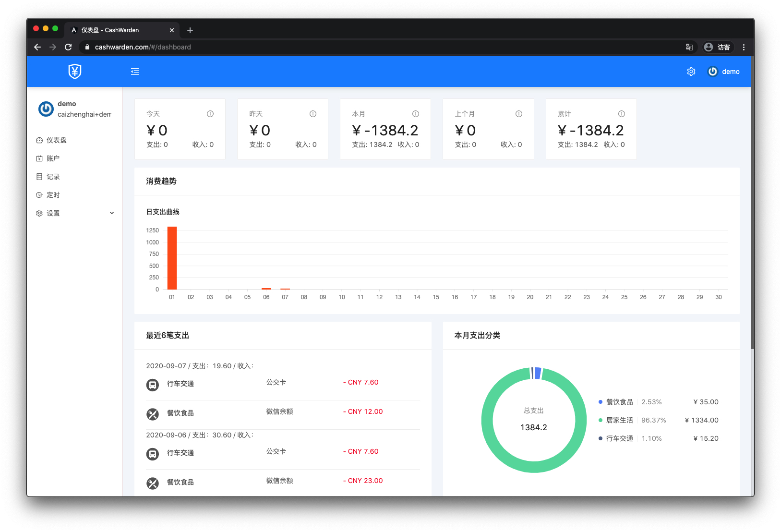Open the demo user dropdown in header

[x=724, y=72]
